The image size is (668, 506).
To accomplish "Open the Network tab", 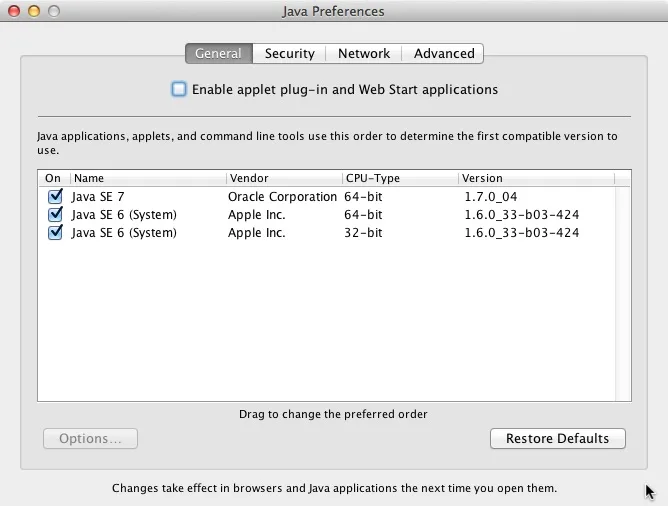I will pos(364,53).
